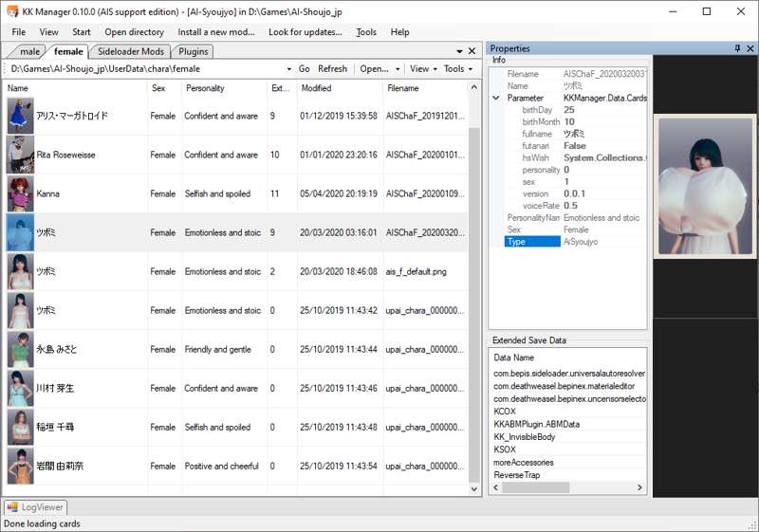Viewport: 759px width, 532px height.
Task: Open the View menu in menu bar
Action: click(49, 32)
